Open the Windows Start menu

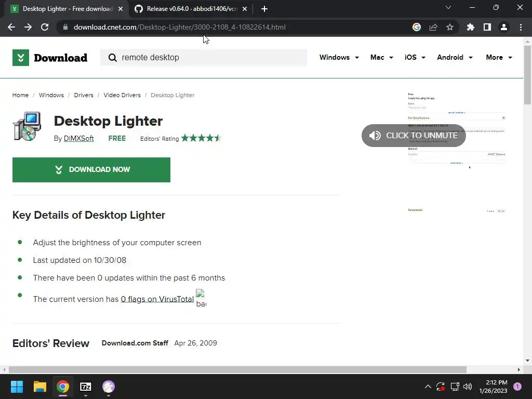(17, 387)
